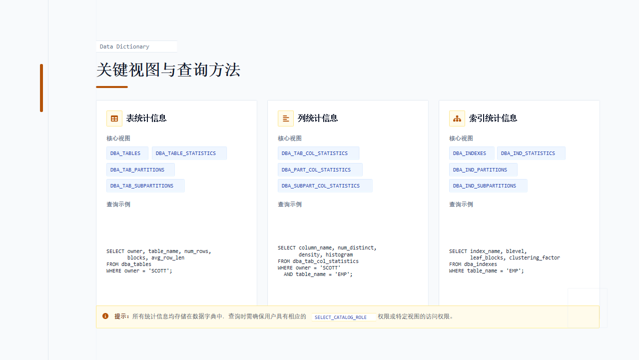Click the dba_tab_col_statistics SQL query
Viewport: 639px width, 360px height.
pyautogui.click(x=327, y=261)
